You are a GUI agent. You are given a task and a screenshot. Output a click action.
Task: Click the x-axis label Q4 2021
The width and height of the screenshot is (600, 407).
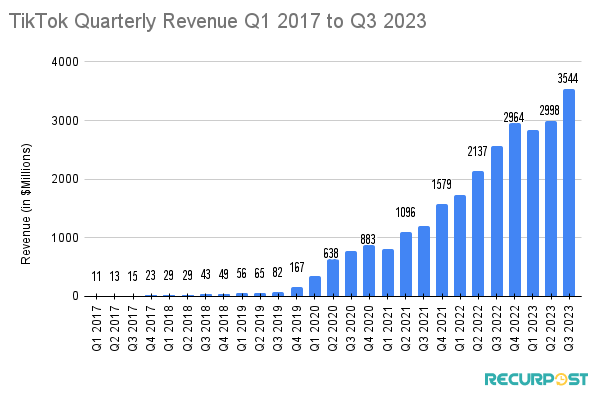442,328
